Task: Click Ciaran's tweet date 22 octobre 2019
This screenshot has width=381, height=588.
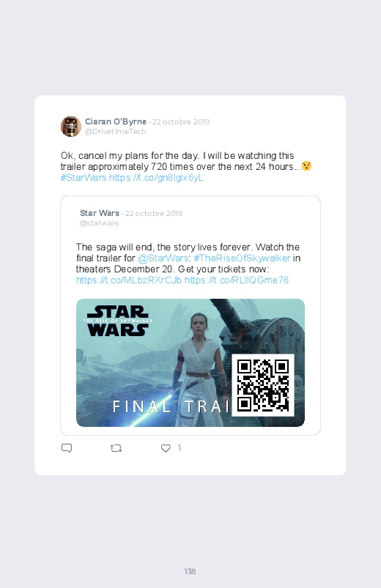Action: pyautogui.click(x=181, y=122)
